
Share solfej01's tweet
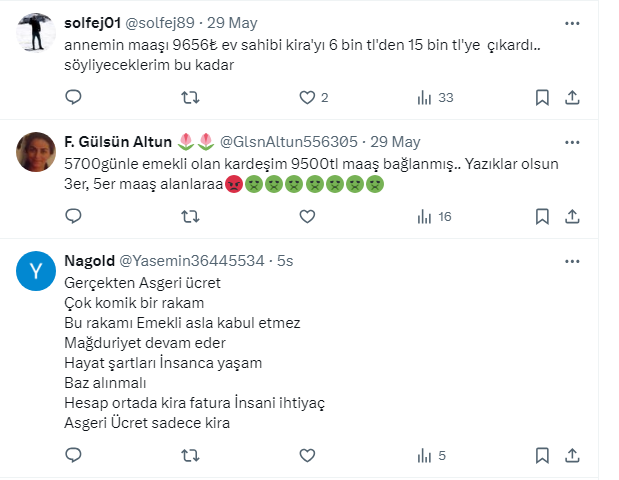pos(572,97)
